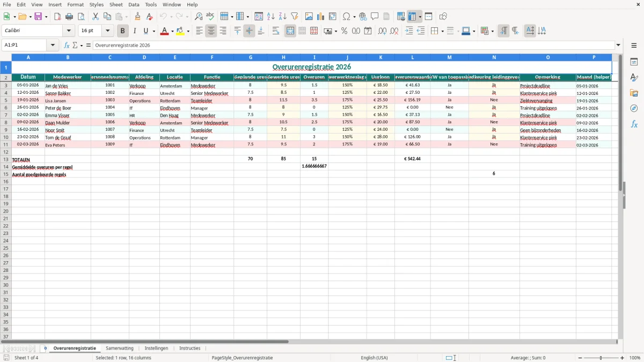Click the Define Print Area icon

click(401, 17)
